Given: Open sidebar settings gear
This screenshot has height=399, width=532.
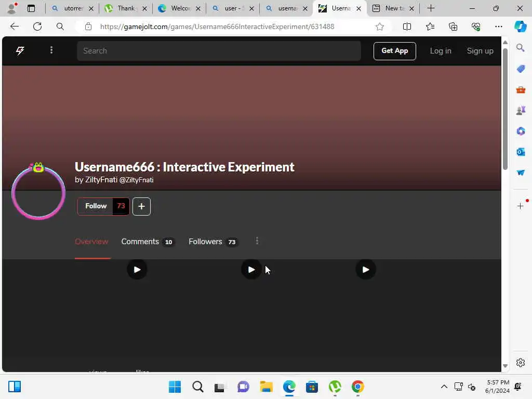Looking at the screenshot, I should coord(521,363).
